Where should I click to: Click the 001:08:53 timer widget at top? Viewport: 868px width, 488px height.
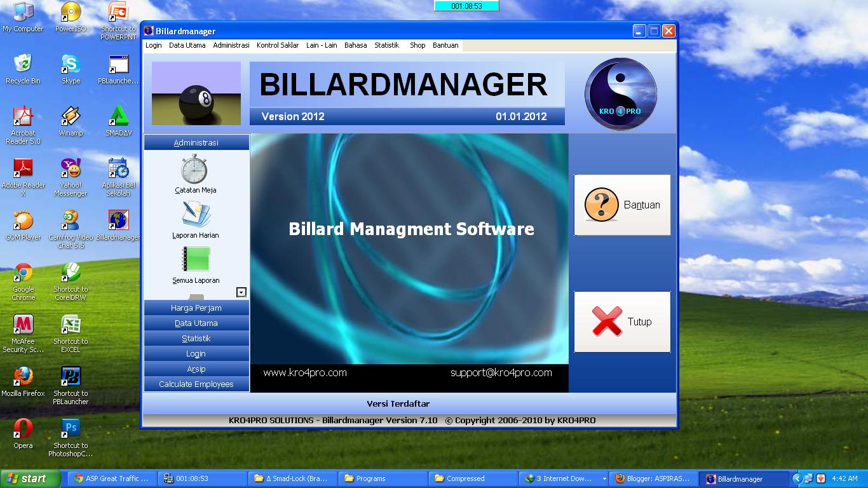coord(466,6)
